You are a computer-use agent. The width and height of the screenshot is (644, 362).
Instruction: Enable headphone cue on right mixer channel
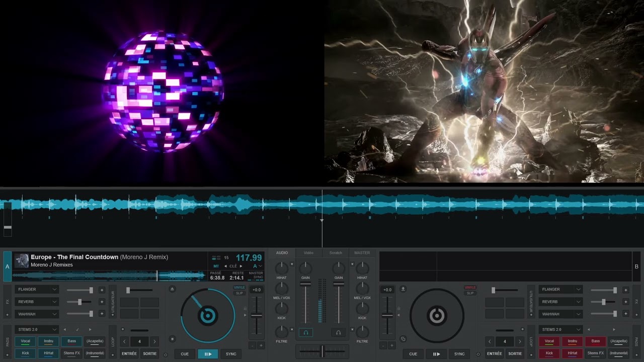[x=339, y=332]
